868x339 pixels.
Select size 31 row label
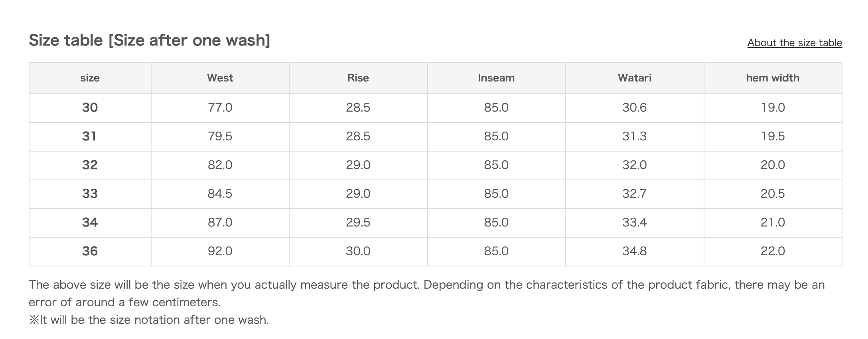click(x=90, y=136)
